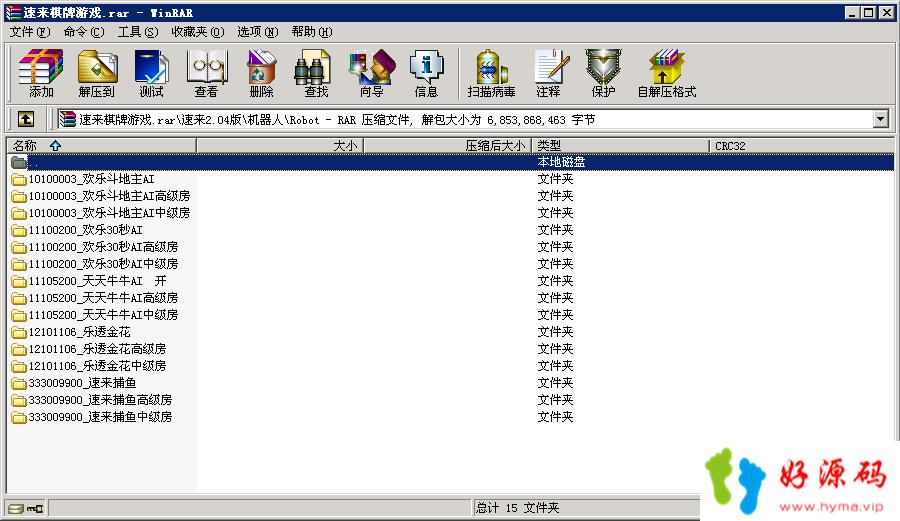This screenshot has width=900, height=521.
Task: Click folder icon of 12101106_乐透金花
Action: 19,333
